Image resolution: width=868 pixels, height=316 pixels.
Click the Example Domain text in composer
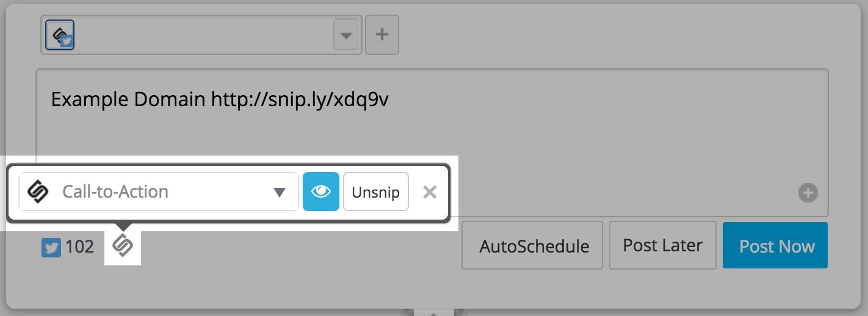[x=128, y=99]
